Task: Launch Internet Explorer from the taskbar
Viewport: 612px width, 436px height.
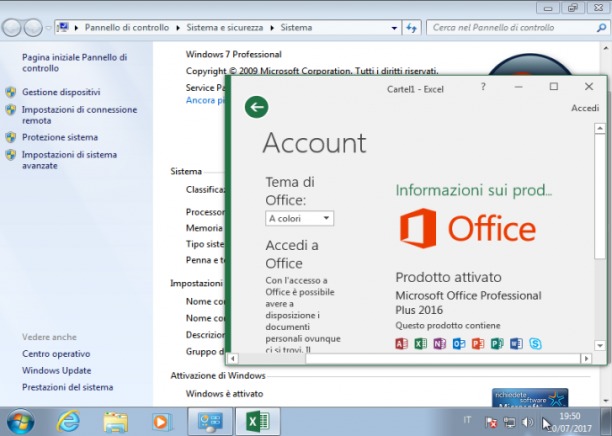Action: click(x=68, y=422)
